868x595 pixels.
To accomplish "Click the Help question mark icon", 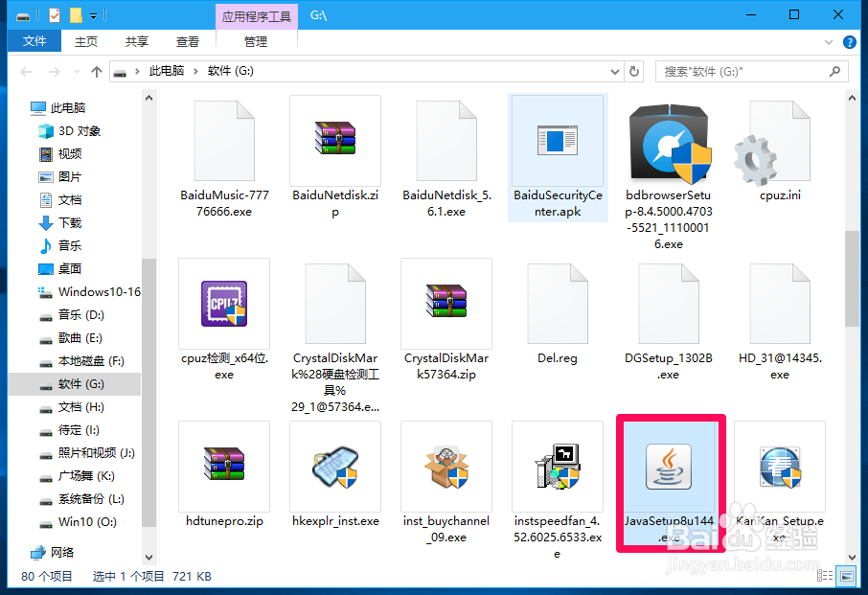I will tap(849, 42).
